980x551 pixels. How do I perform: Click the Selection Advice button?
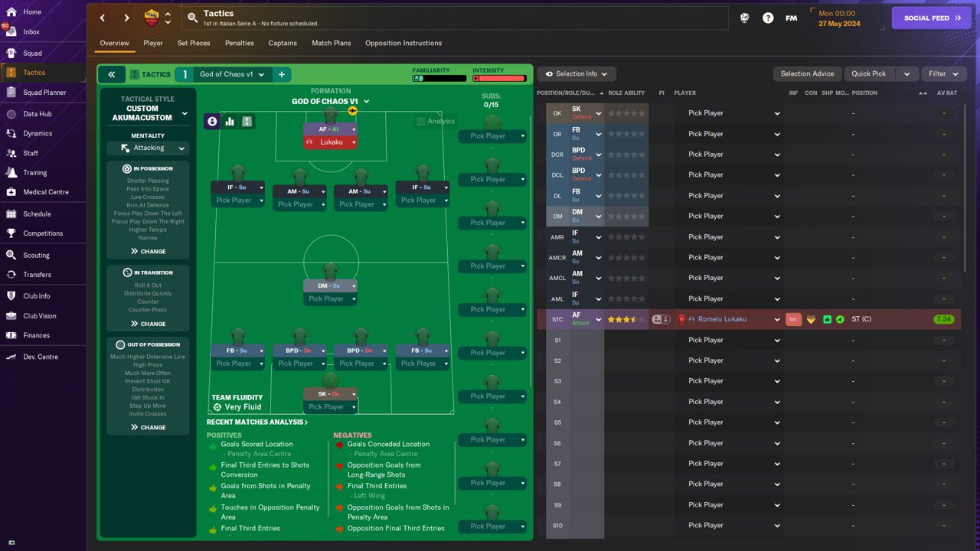point(808,73)
